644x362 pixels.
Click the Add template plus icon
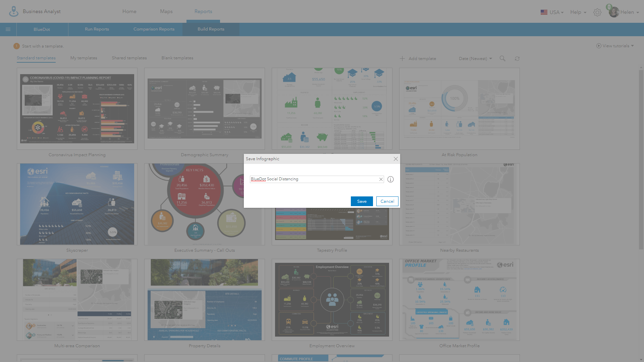click(x=402, y=59)
